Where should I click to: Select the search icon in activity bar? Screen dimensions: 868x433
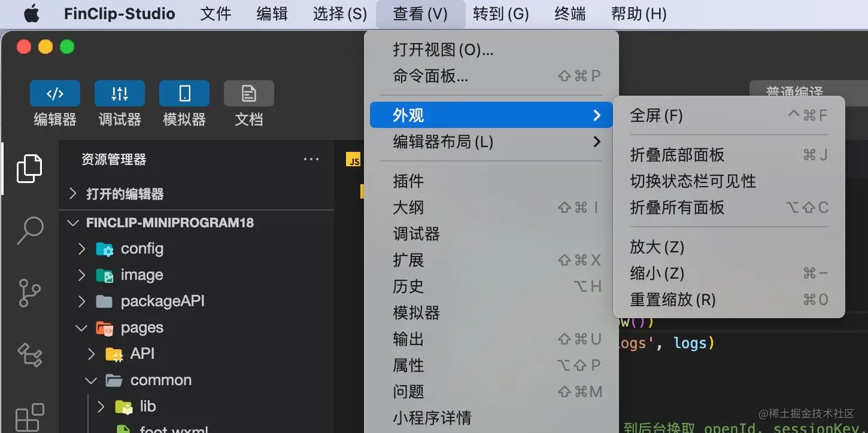pos(31,230)
